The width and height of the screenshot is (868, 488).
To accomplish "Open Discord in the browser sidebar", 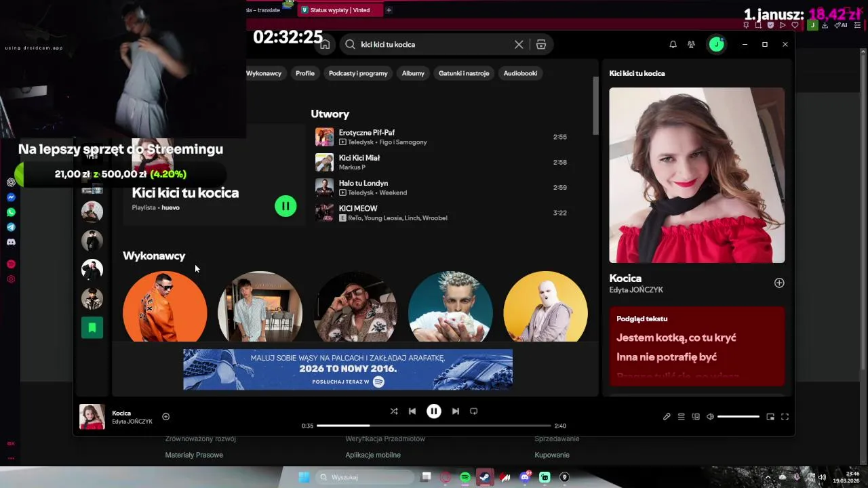I will click(x=11, y=242).
